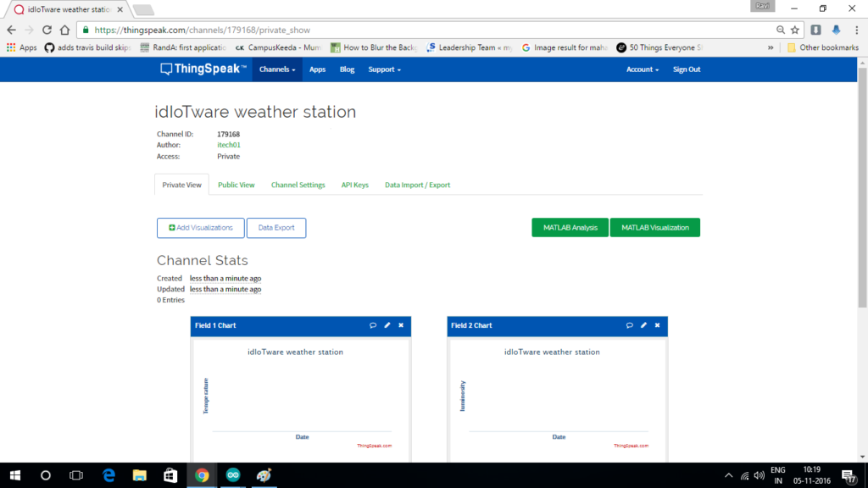
Task: Expand the Account dropdown menu
Action: click(643, 69)
